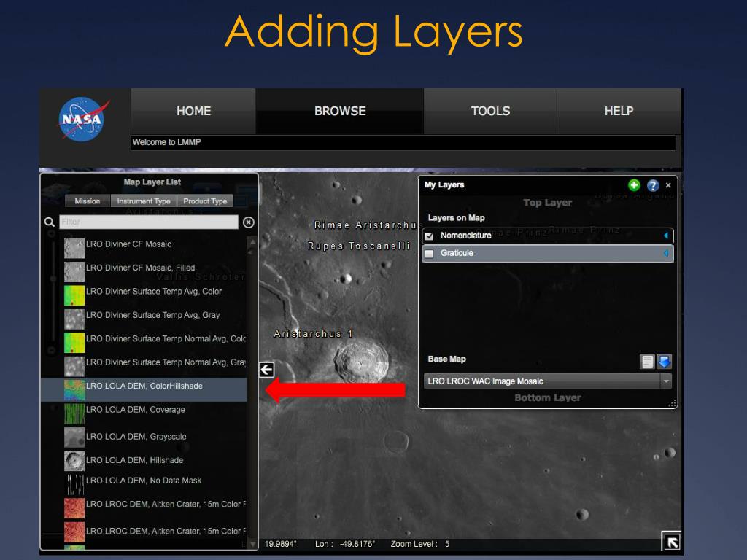Clear the filter with X icon
The height and width of the screenshot is (560, 747).
pos(248,222)
